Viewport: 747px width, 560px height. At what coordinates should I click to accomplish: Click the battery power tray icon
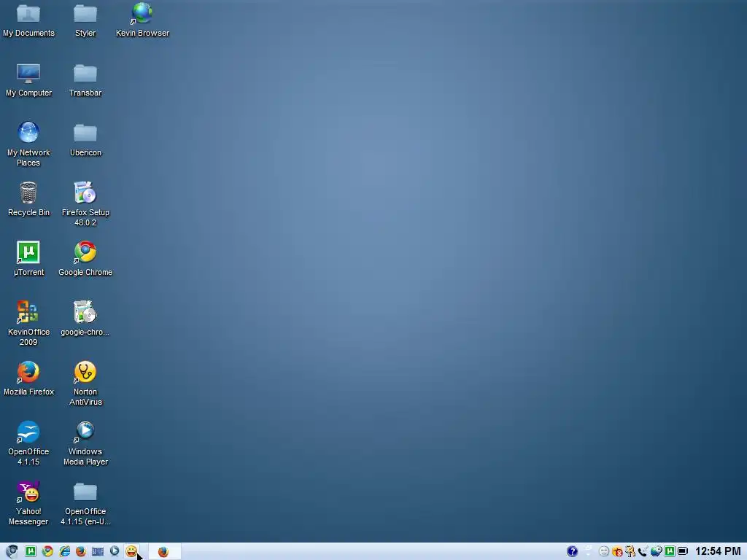tap(683, 551)
